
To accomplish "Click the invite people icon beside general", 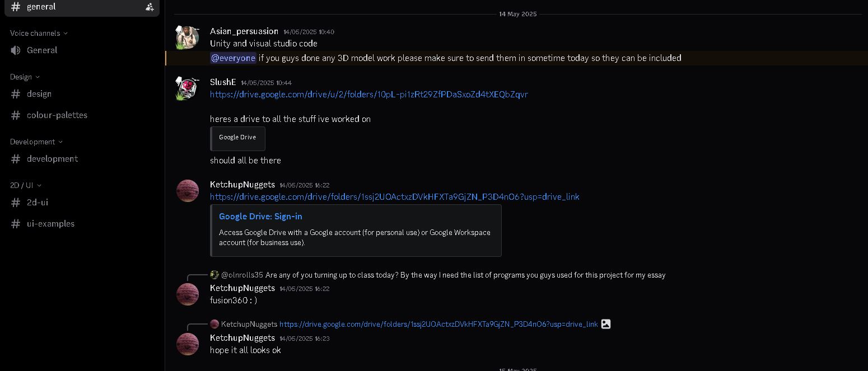I will click(x=150, y=7).
